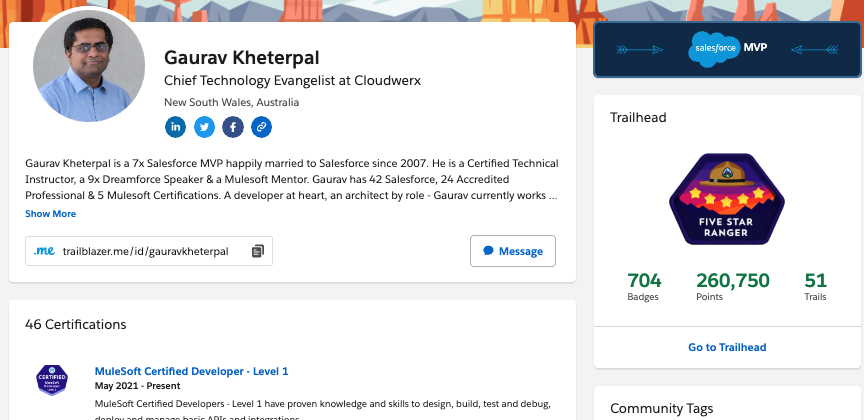Click the Message button
864x420 pixels.
513,251
